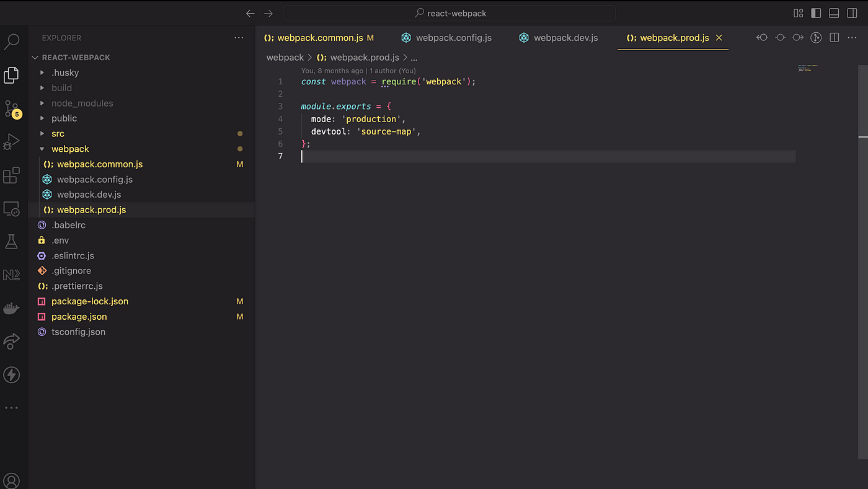Open Explorer Views and More Actions ellipsis
868x489 pixels.
[x=239, y=38]
